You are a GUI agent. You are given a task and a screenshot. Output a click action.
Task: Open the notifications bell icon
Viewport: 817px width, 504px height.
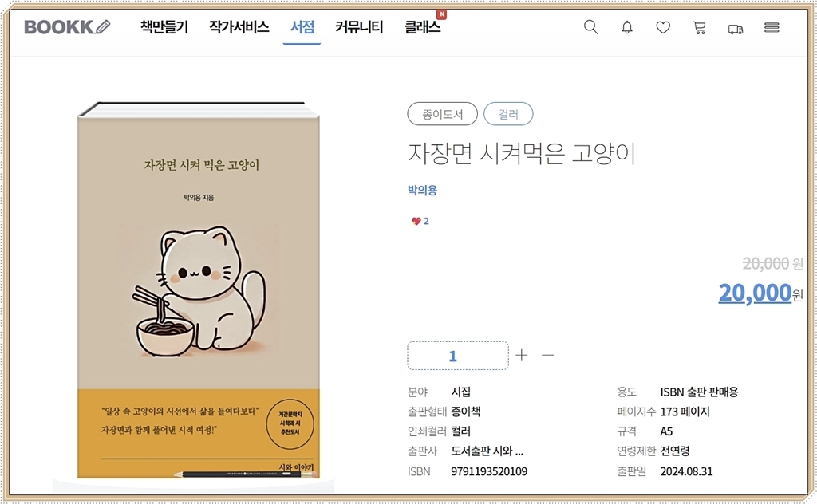pyautogui.click(x=627, y=27)
